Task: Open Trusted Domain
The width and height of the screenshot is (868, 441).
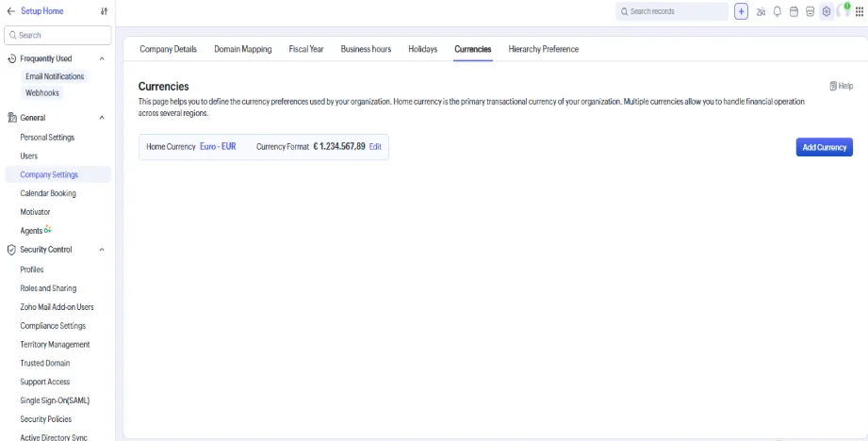Action: coord(45,363)
